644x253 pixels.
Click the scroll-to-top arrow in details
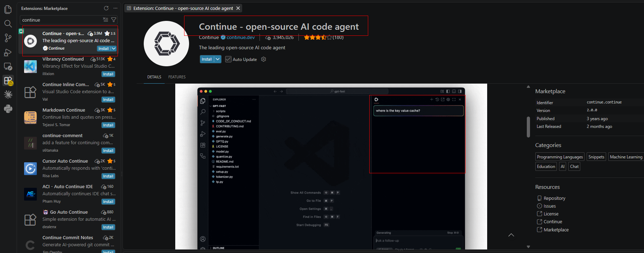click(511, 235)
